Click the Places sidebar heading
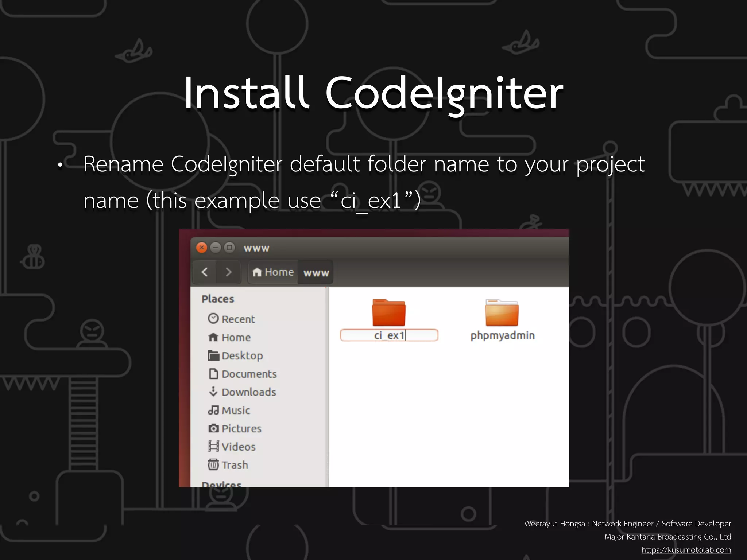The image size is (747, 560). tap(218, 299)
